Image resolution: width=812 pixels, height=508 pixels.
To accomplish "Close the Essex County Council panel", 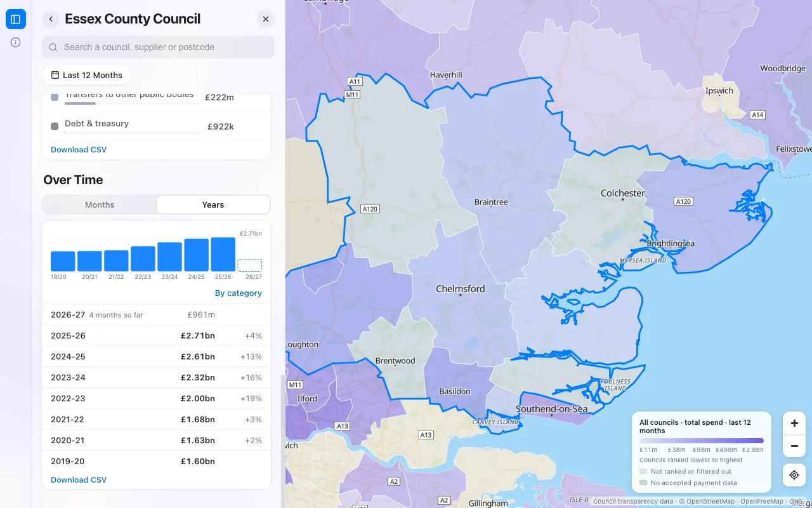I will [266, 19].
